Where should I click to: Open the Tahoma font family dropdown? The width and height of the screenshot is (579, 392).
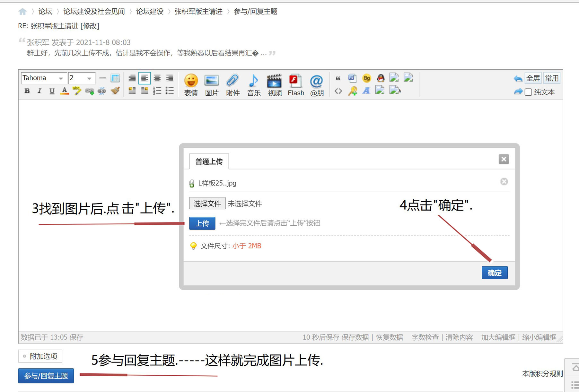point(43,78)
